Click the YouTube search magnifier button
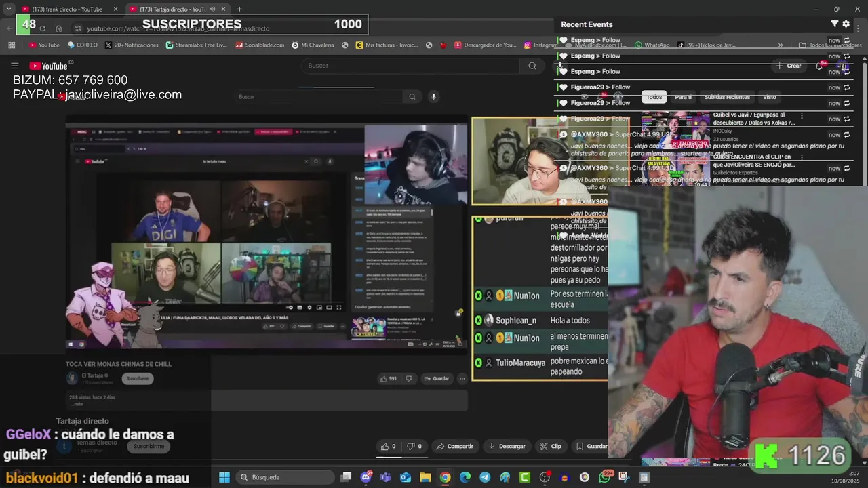The height and width of the screenshot is (488, 868). (532, 66)
